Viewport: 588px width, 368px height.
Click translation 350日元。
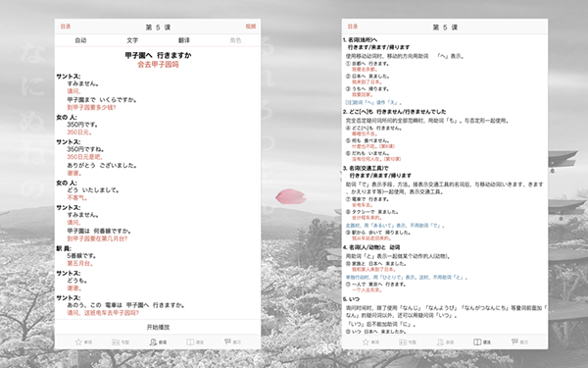pyautogui.click(x=79, y=132)
